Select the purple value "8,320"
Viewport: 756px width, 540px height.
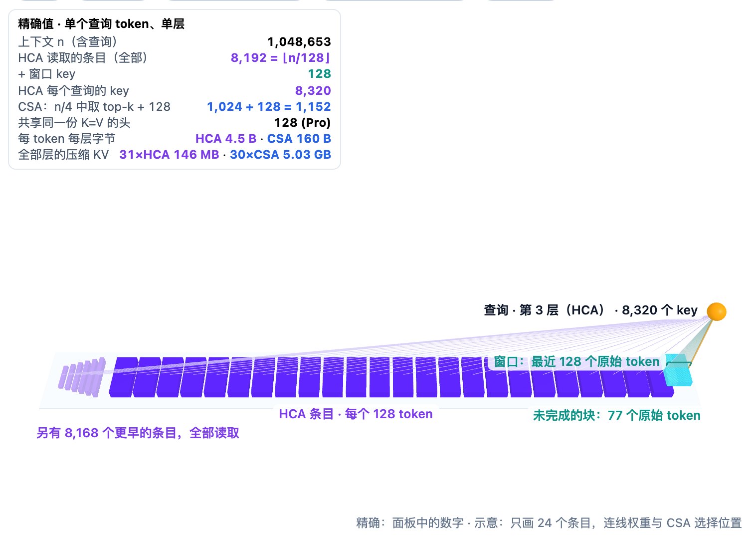313,90
